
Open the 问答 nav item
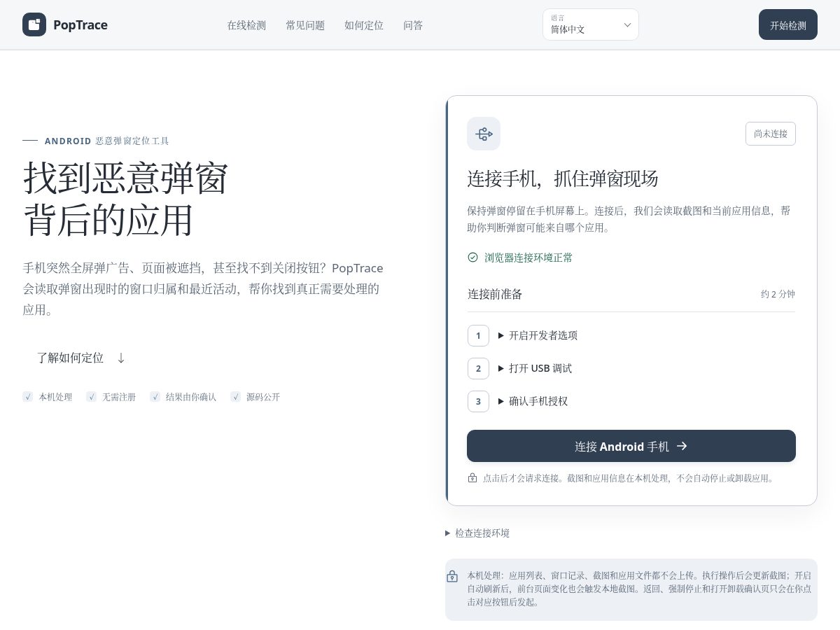point(413,25)
